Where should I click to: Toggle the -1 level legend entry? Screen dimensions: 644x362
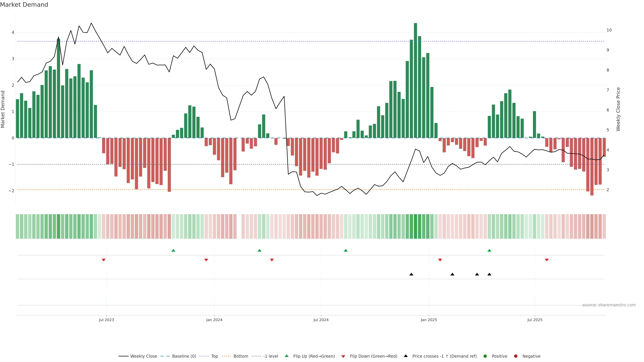271,356
